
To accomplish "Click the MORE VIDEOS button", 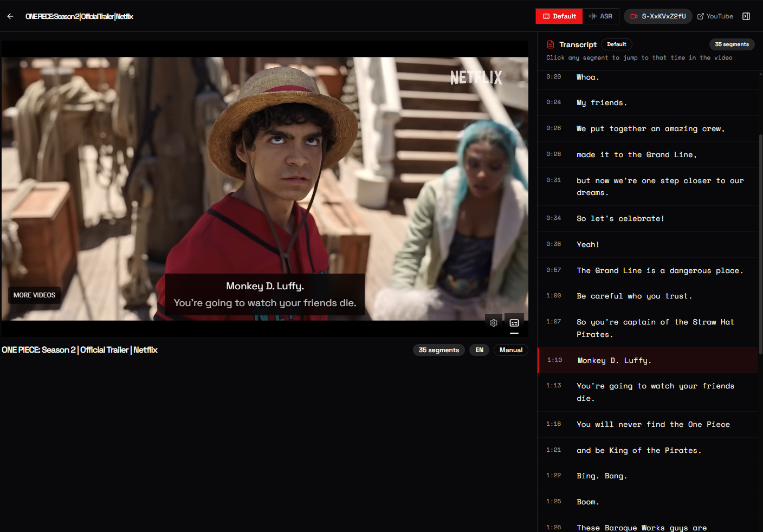I will pos(34,295).
